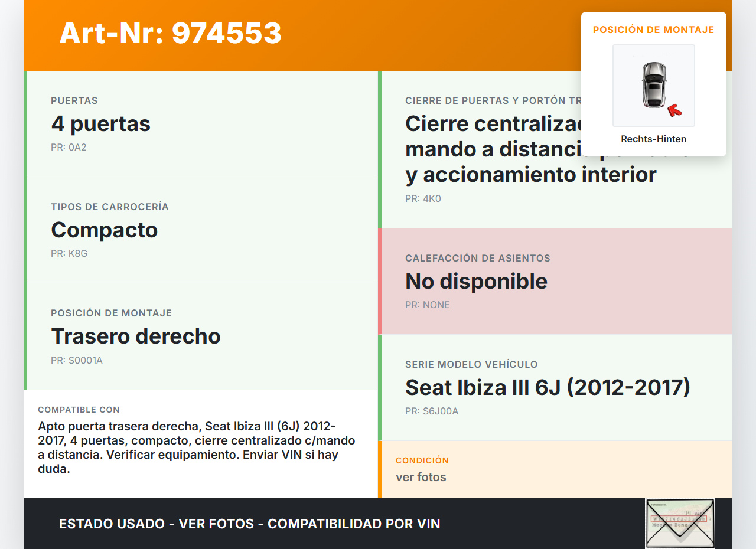Click the "ver fotos" condition text
This screenshot has height=549, width=756.
pos(421,477)
